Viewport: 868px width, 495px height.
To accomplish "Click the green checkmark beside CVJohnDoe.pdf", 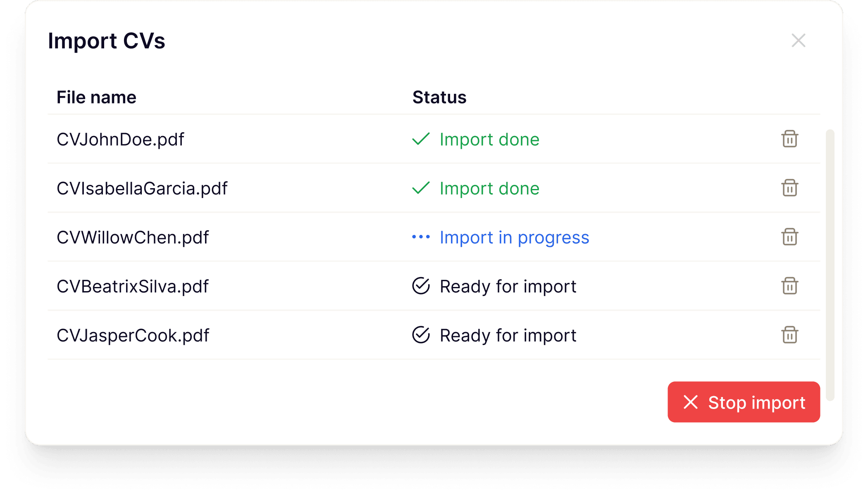I will pos(420,139).
